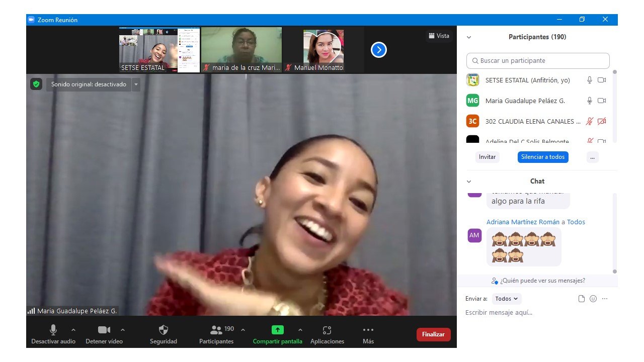Screen dimensions: 644x362
Task: Stop camera with Detener vídeo
Action: (x=104, y=334)
